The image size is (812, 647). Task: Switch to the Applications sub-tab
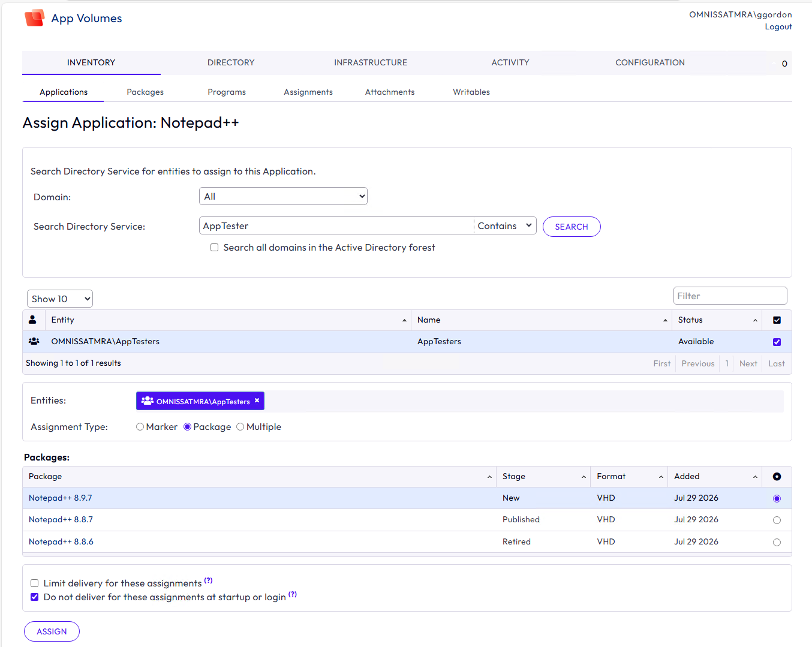tap(64, 92)
